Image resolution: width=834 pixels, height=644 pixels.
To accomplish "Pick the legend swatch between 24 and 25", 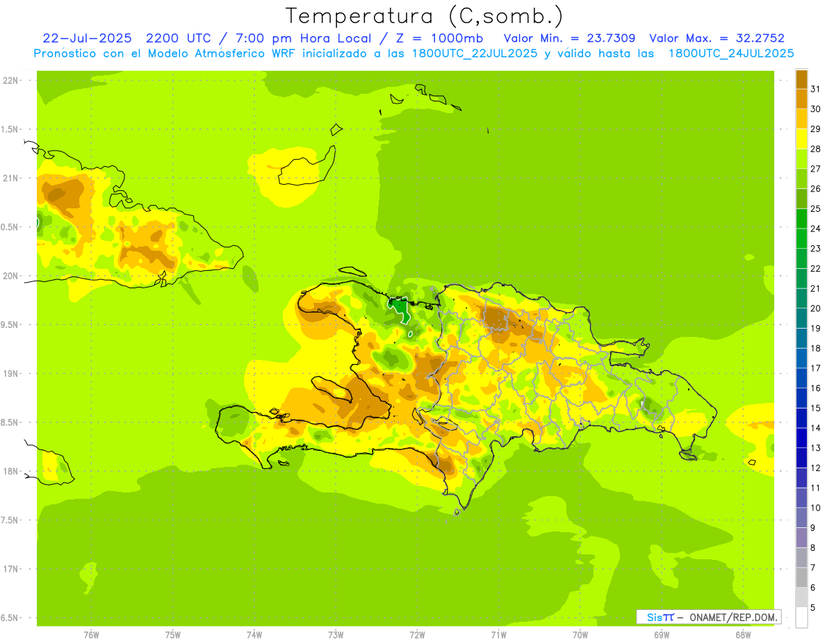I will pos(801,218).
